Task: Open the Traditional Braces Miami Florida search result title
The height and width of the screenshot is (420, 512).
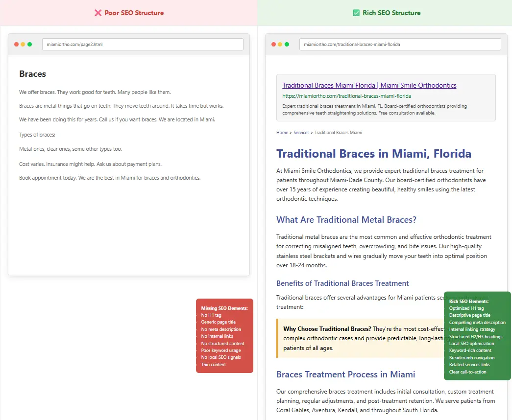Action: tap(369, 85)
